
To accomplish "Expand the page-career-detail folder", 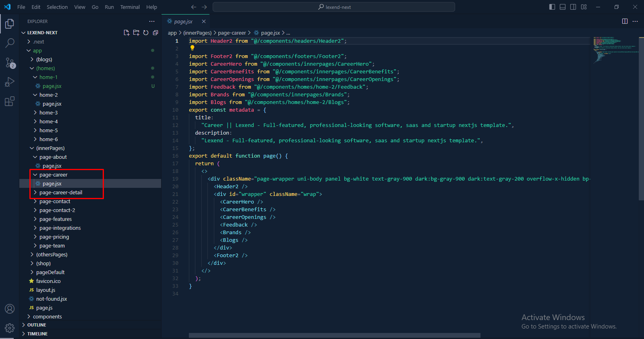I will pyautogui.click(x=60, y=192).
